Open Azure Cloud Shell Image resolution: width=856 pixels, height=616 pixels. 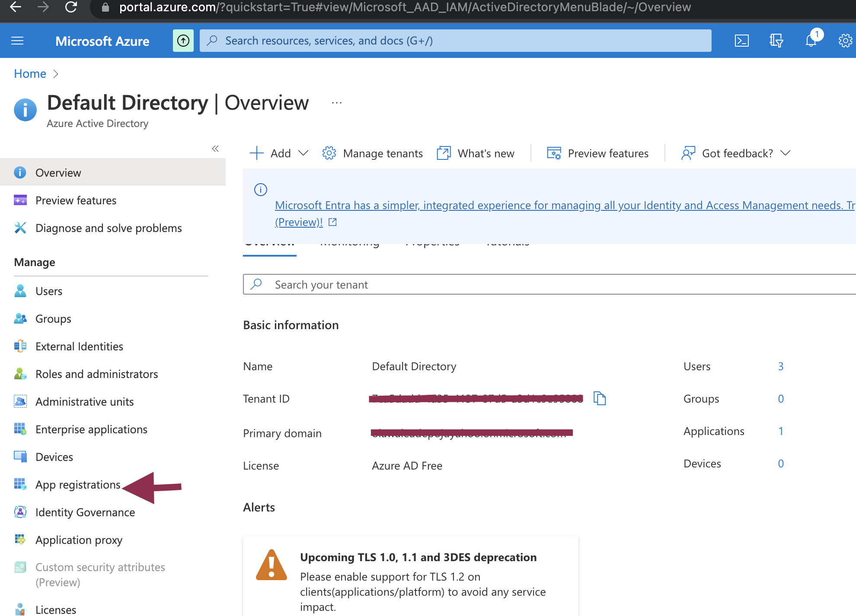click(x=742, y=40)
